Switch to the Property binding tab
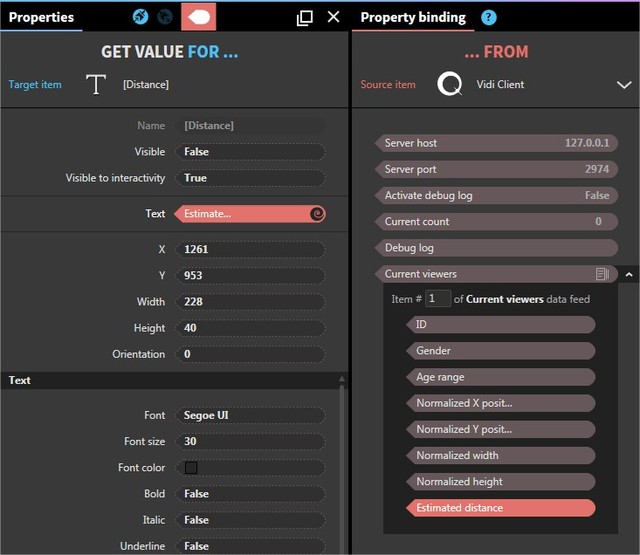Image resolution: width=640 pixels, height=555 pixels. pos(412,17)
